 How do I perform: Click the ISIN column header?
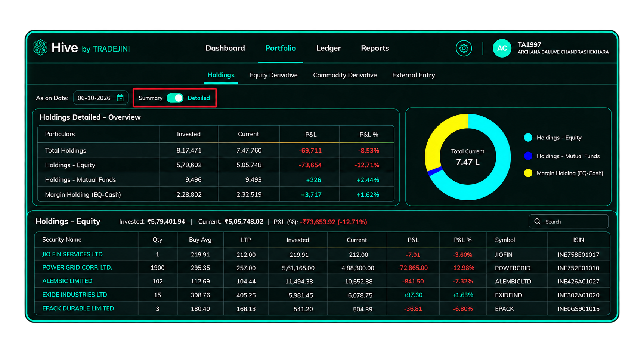(579, 240)
